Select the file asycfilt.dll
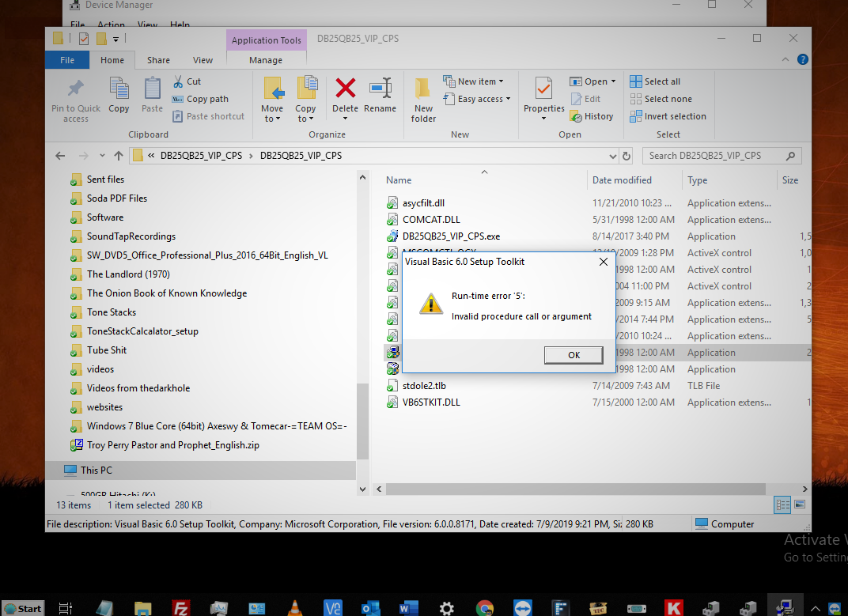This screenshot has height=616, width=848. 423,203
